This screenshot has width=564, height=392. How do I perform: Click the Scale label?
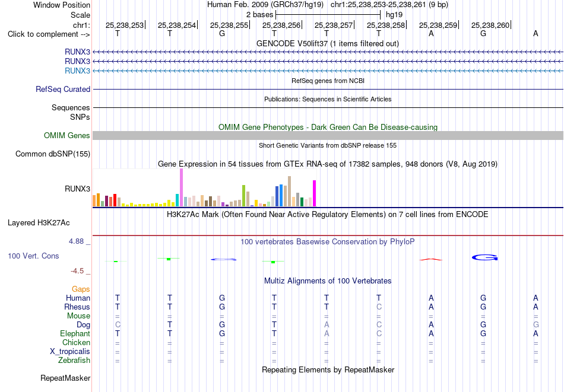click(x=80, y=15)
